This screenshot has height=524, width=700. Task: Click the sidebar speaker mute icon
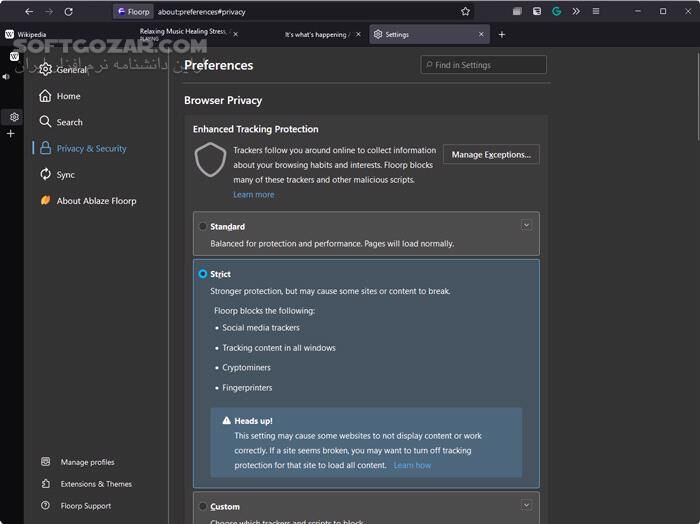click(6, 77)
